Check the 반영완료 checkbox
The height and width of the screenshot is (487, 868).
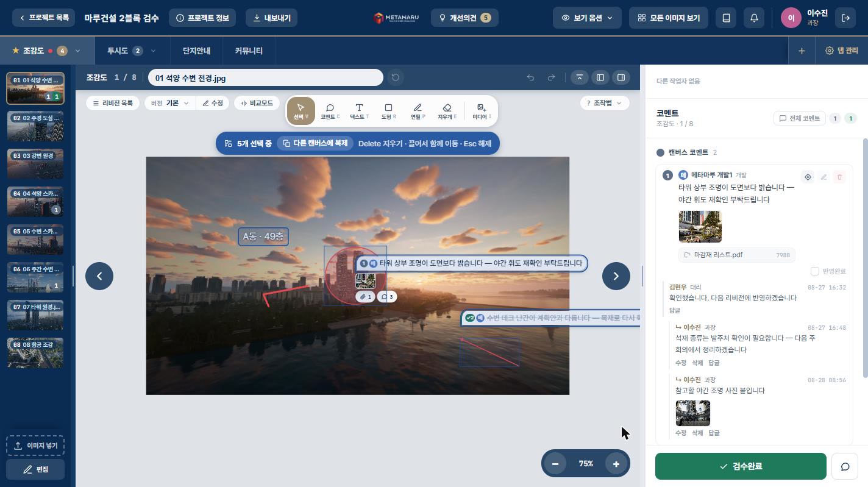[x=815, y=271]
